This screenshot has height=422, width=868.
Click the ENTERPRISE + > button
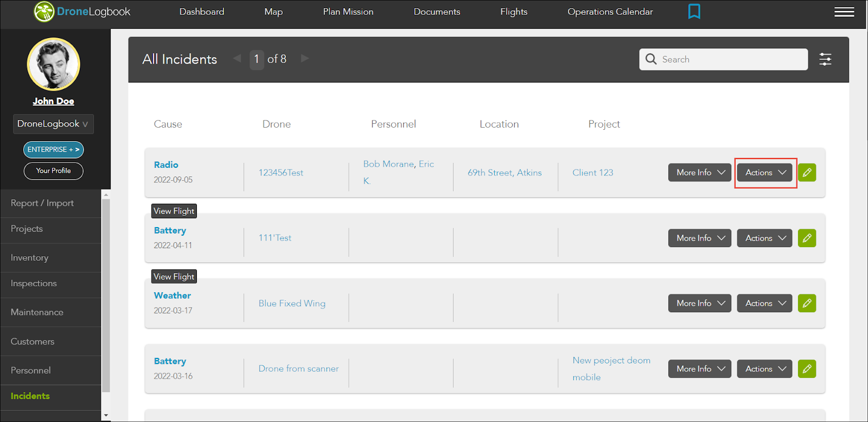(x=53, y=149)
